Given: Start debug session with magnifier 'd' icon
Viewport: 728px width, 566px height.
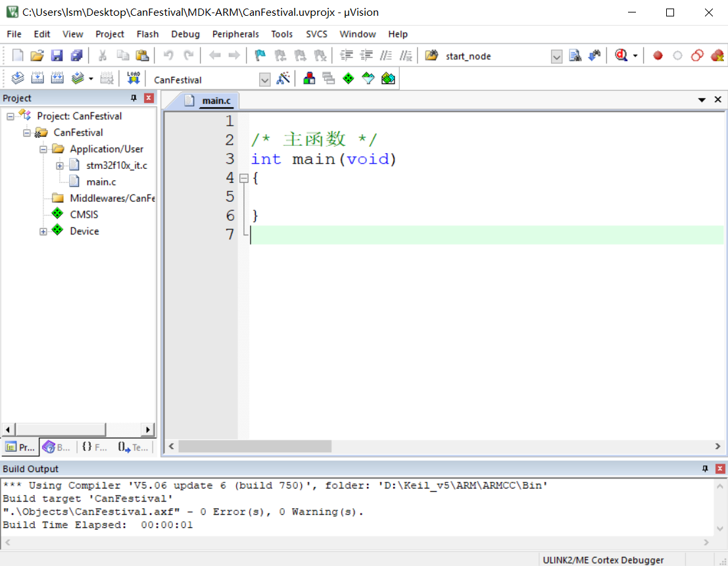Looking at the screenshot, I should 621,56.
